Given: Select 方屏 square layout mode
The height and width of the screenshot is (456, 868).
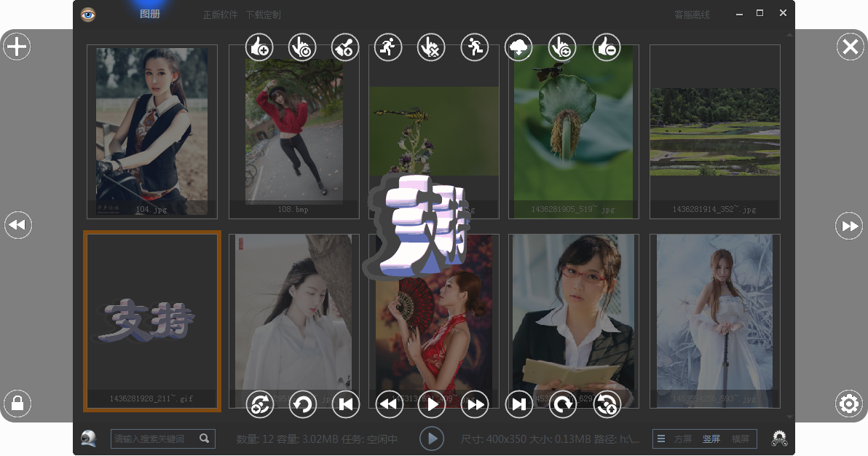Looking at the screenshot, I should point(682,439).
